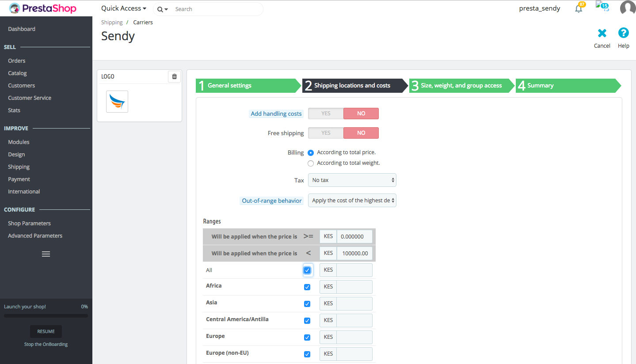Open Modules in the sidebar
Image resolution: width=636 pixels, height=364 pixels.
pos(19,142)
